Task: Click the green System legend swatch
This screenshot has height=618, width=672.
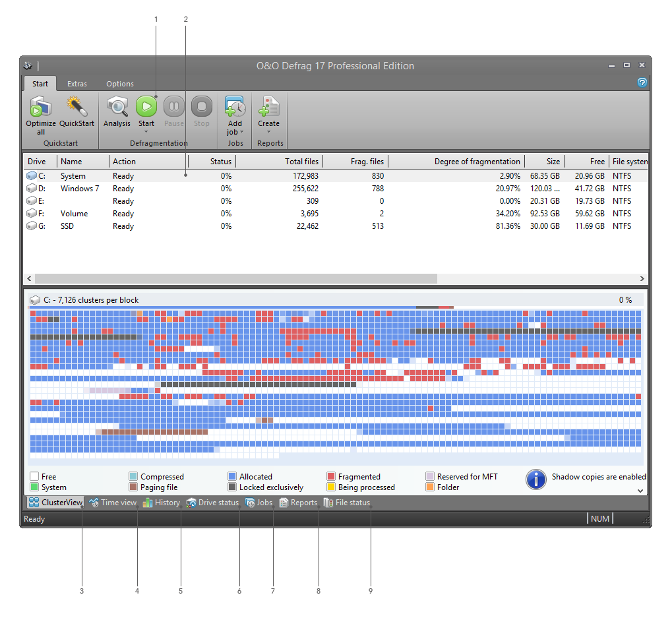Action: pos(34,487)
